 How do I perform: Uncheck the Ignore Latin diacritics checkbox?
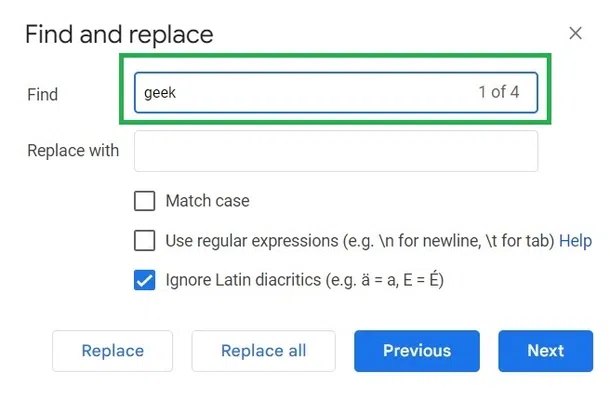click(145, 281)
